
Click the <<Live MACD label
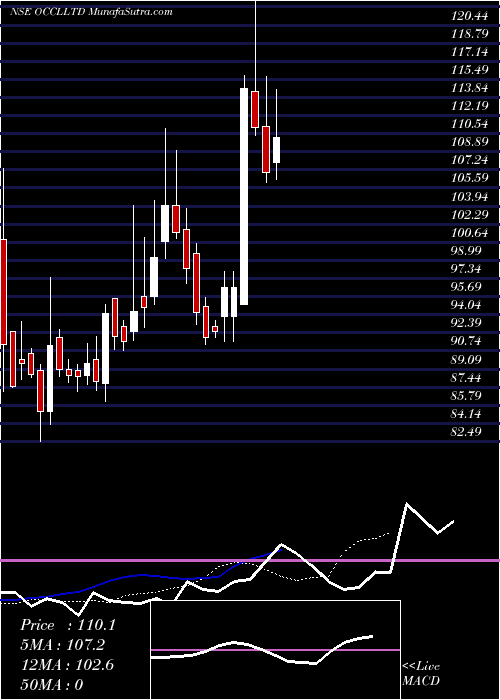[421, 674]
